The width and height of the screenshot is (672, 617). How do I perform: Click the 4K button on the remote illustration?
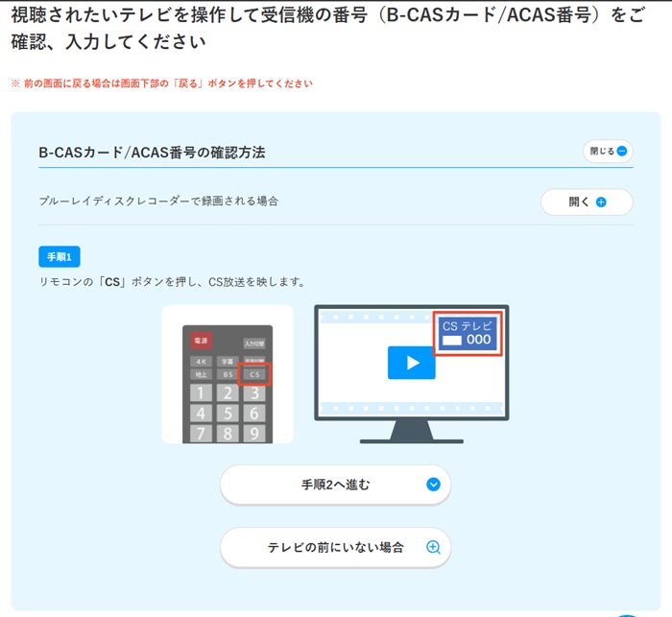pyautogui.click(x=201, y=361)
